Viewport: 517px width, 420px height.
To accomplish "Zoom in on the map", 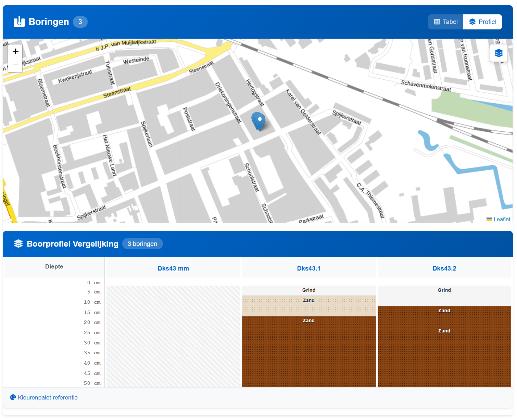I will pos(15,51).
